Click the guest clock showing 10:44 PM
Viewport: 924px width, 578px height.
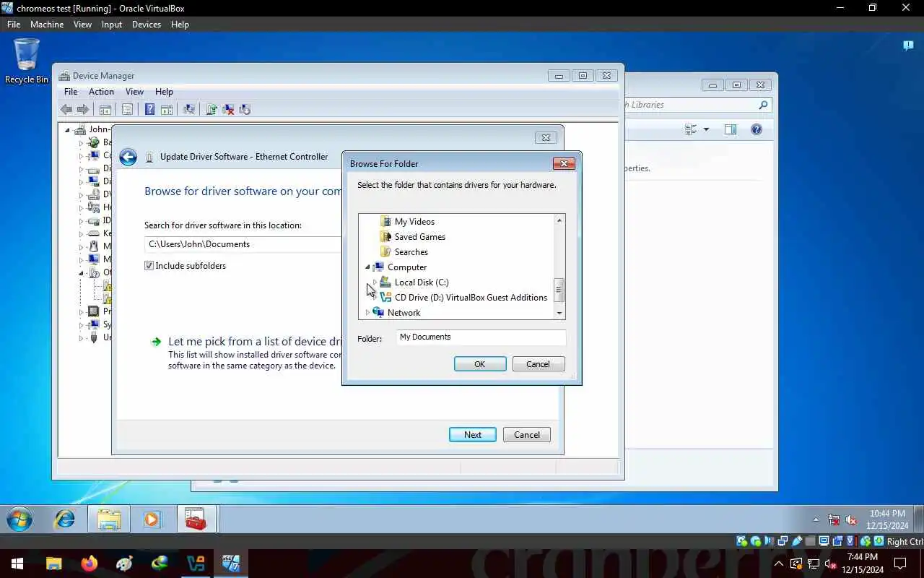tap(887, 519)
